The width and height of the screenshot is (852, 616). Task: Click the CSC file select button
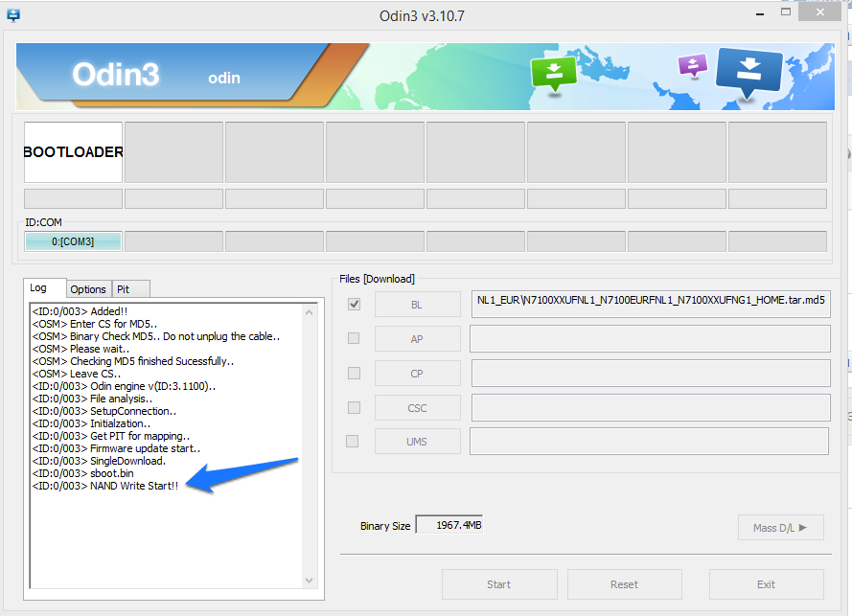tap(417, 408)
